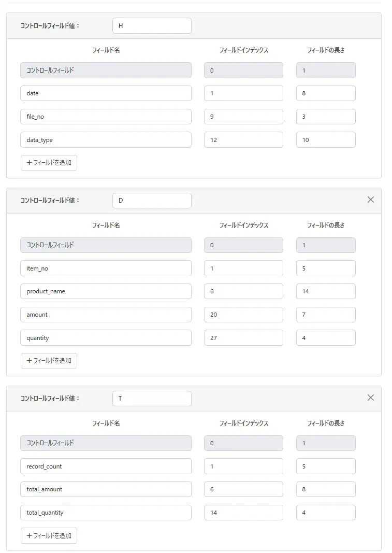Click the date field name input
Screen dimensions: 392x553
coord(106,93)
